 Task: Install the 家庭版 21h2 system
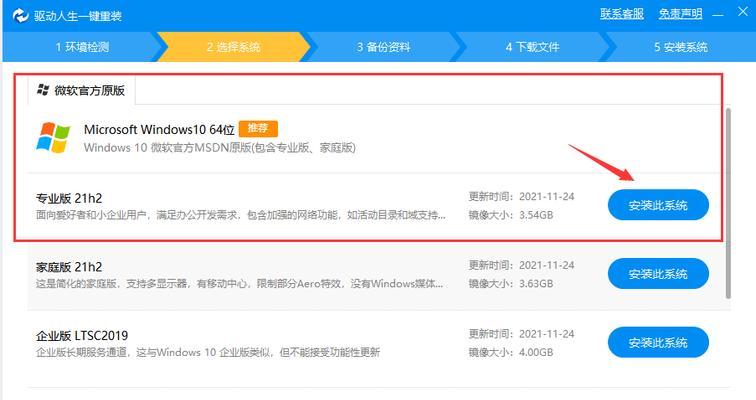pyautogui.click(x=658, y=274)
